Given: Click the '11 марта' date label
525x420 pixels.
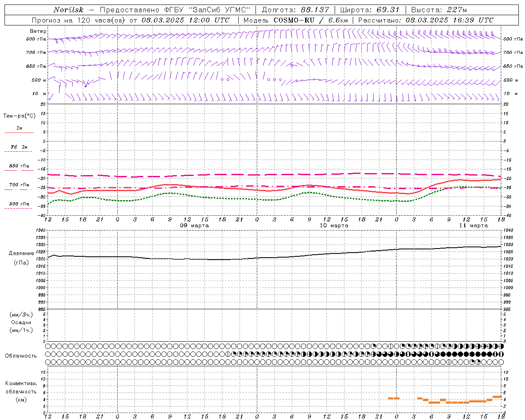Looking at the screenshot, I should [x=473, y=226].
